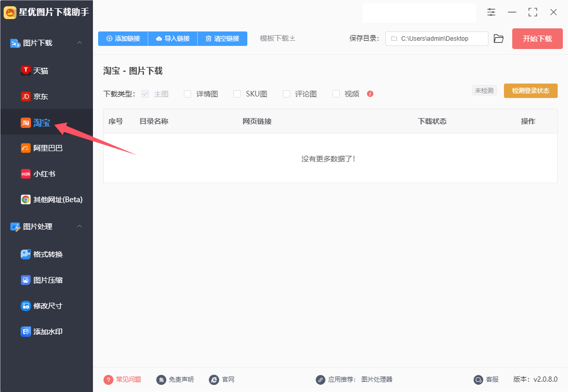The height and width of the screenshot is (392, 568).
Task: Click 添加链接 button
Action: coord(123,38)
